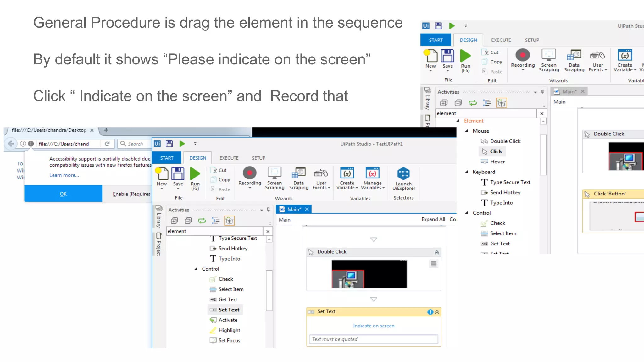
Task: Open Project side tab in TestUIPath1 window
Action: click(x=159, y=244)
